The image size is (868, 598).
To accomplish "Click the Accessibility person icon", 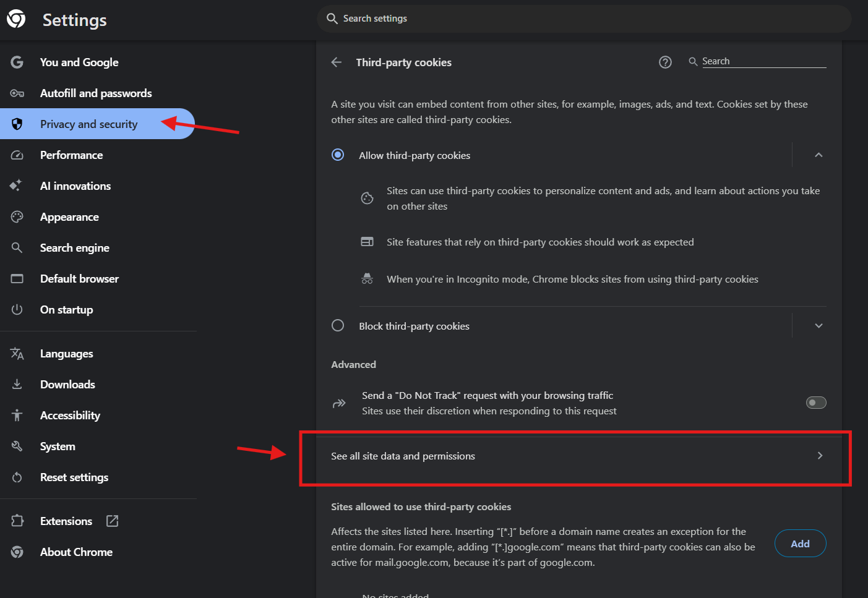I will pos(17,416).
